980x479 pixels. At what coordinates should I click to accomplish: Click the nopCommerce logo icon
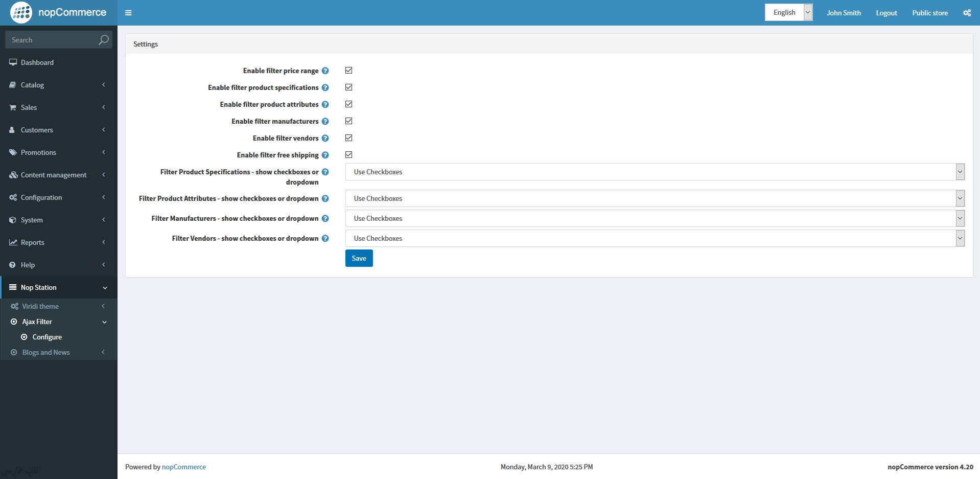pos(21,13)
